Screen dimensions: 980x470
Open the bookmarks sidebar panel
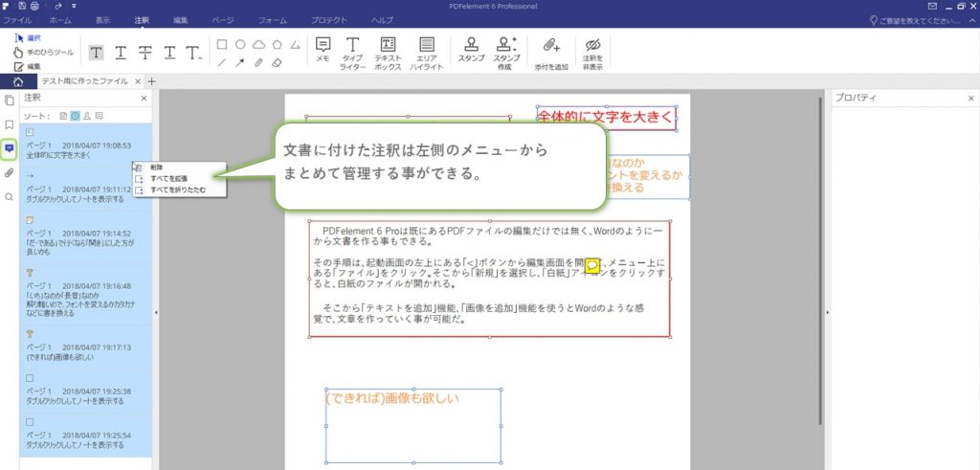9,124
